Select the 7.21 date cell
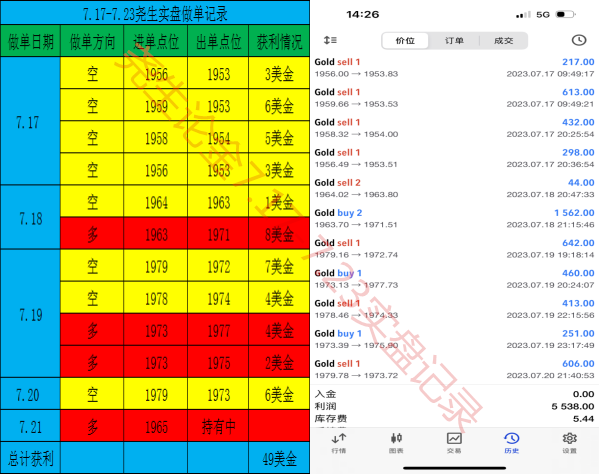 click(x=31, y=426)
